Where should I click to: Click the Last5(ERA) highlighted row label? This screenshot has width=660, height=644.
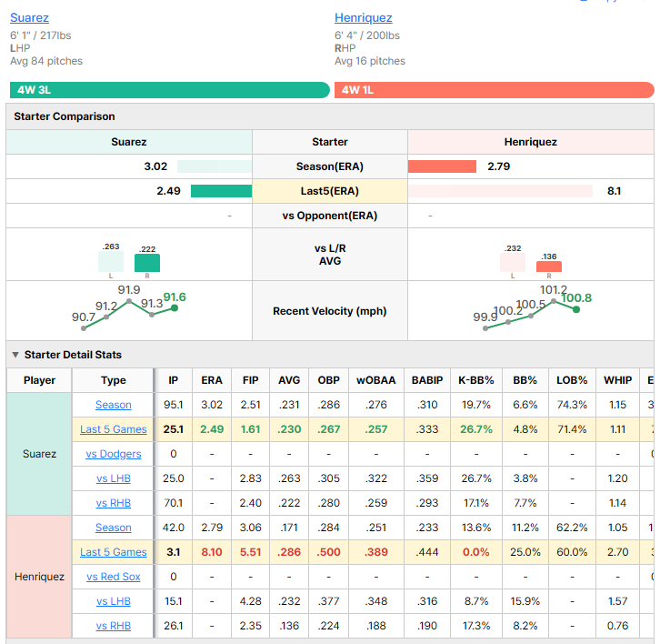tap(330, 191)
